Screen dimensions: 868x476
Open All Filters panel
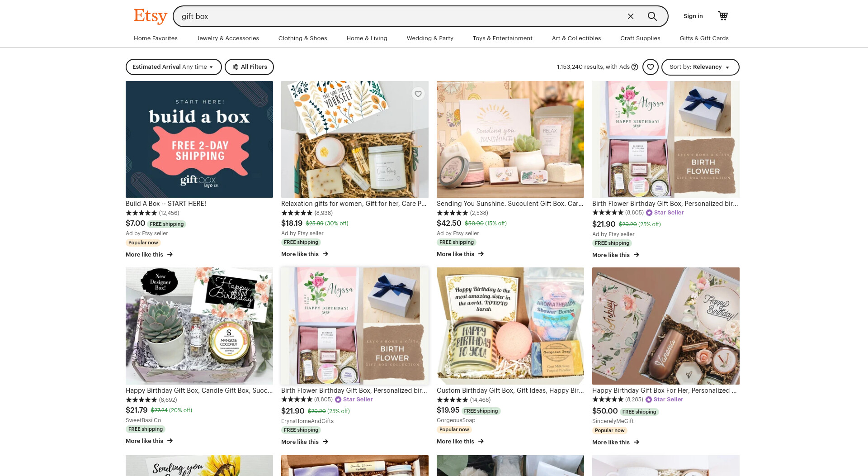(x=249, y=67)
